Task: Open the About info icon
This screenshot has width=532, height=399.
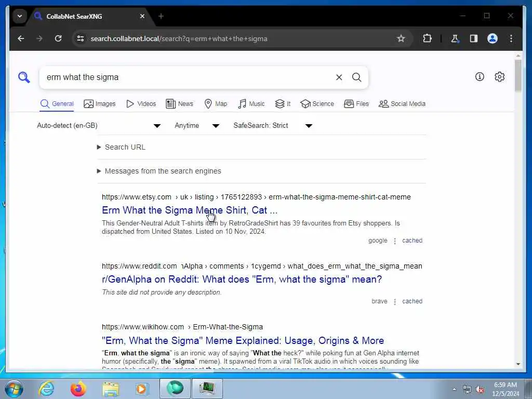Action: pyautogui.click(x=480, y=77)
